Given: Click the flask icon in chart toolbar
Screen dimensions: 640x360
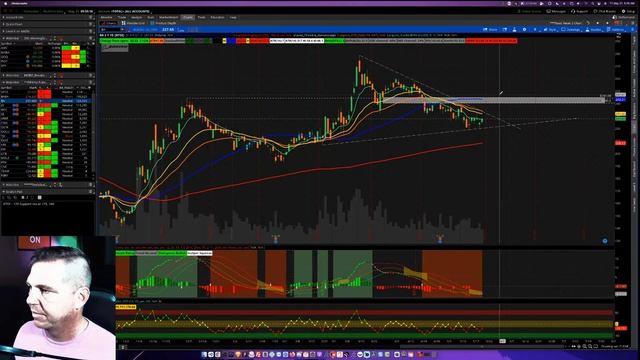Looking at the screenshot, I should click(514, 30).
